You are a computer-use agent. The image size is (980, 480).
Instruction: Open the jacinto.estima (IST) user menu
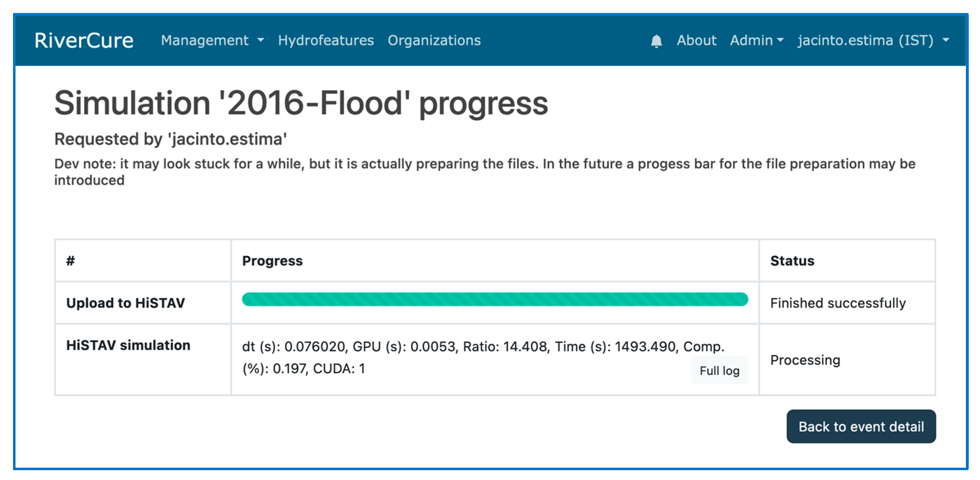click(x=873, y=40)
